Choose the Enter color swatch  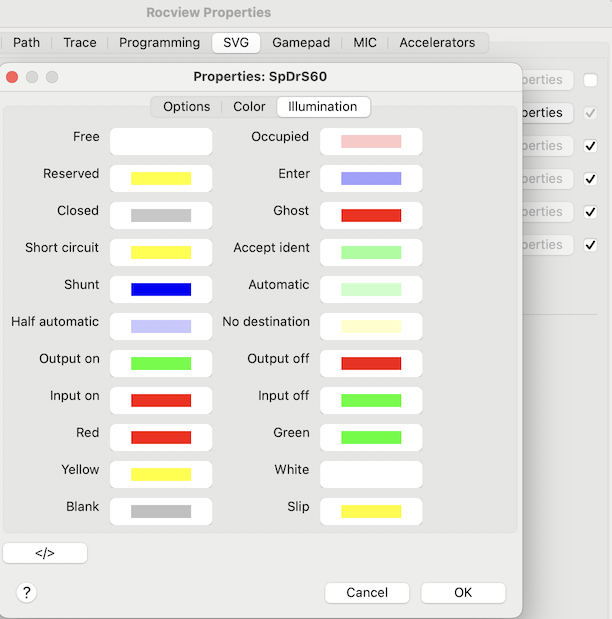[x=371, y=179]
